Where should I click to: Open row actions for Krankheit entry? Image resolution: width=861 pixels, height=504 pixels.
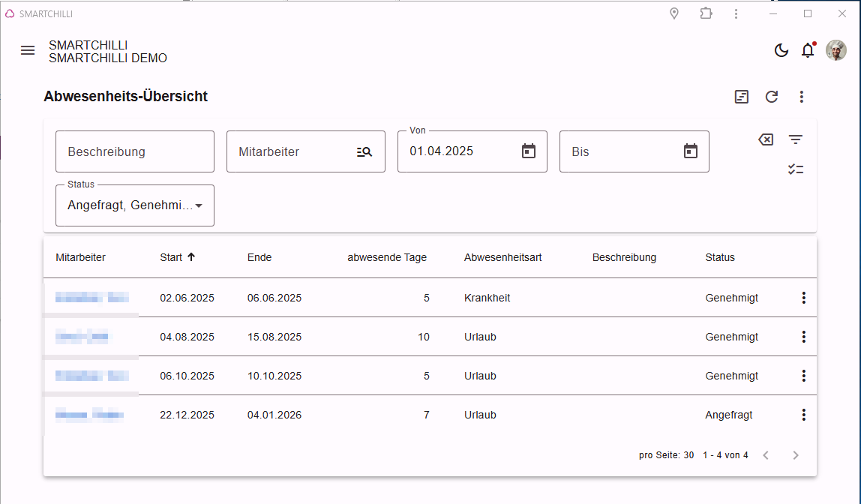tap(803, 298)
